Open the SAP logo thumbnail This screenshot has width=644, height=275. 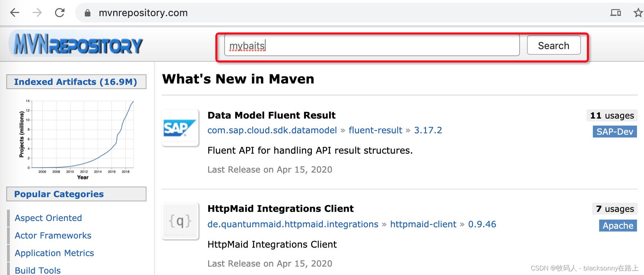[x=180, y=128]
